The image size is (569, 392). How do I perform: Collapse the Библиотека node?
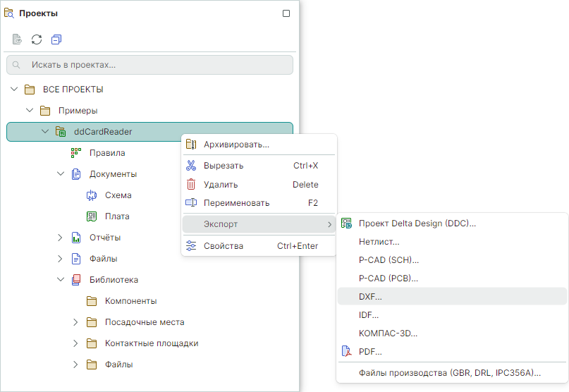61,280
